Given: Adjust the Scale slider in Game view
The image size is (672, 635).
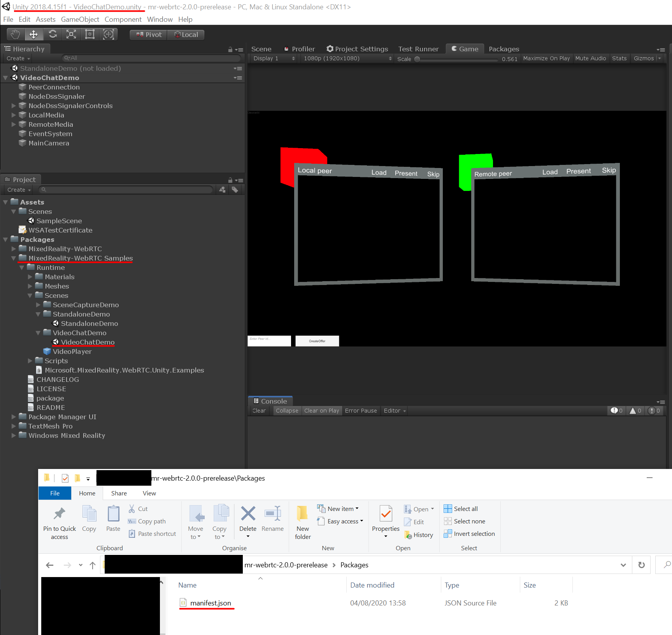Looking at the screenshot, I should coord(417,59).
